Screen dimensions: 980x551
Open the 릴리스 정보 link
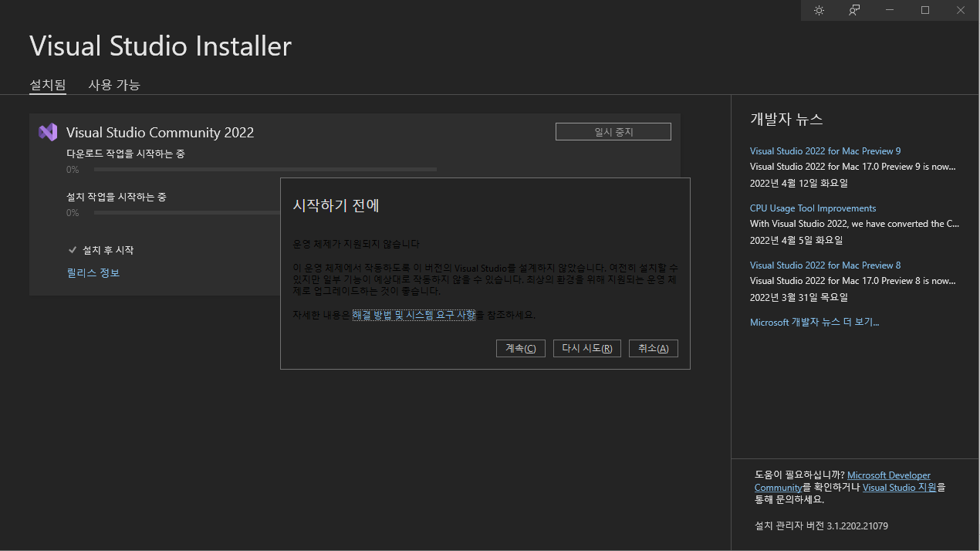click(93, 272)
